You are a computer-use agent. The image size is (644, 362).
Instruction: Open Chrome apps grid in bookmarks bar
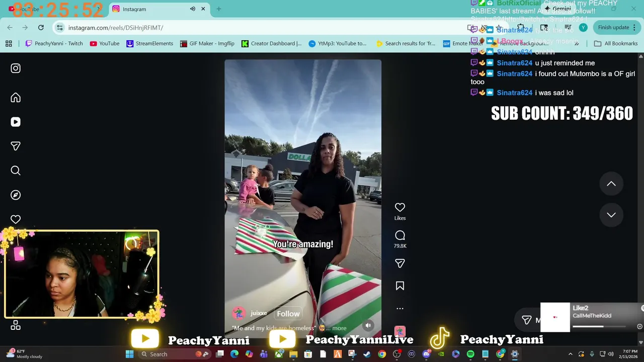pos(9,44)
